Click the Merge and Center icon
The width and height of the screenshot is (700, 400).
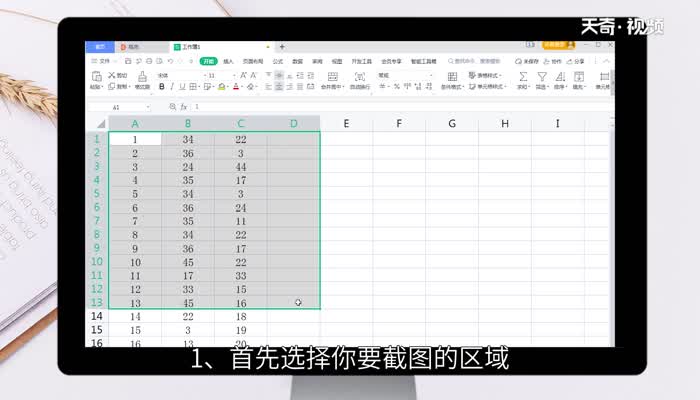(333, 76)
